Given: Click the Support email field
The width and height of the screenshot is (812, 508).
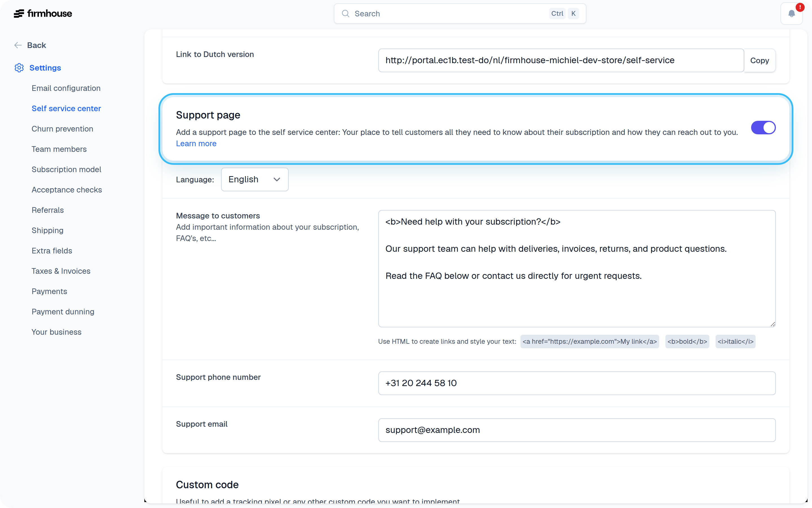Looking at the screenshot, I should coord(577,430).
